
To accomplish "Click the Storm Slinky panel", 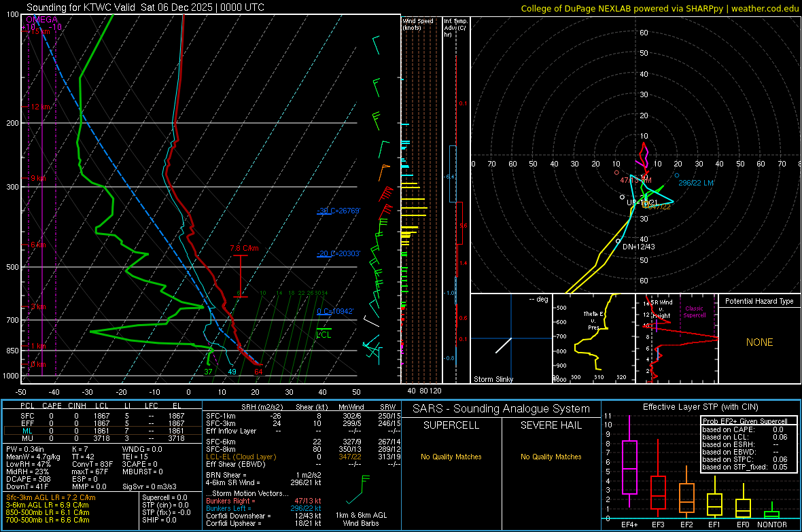I will [511, 338].
